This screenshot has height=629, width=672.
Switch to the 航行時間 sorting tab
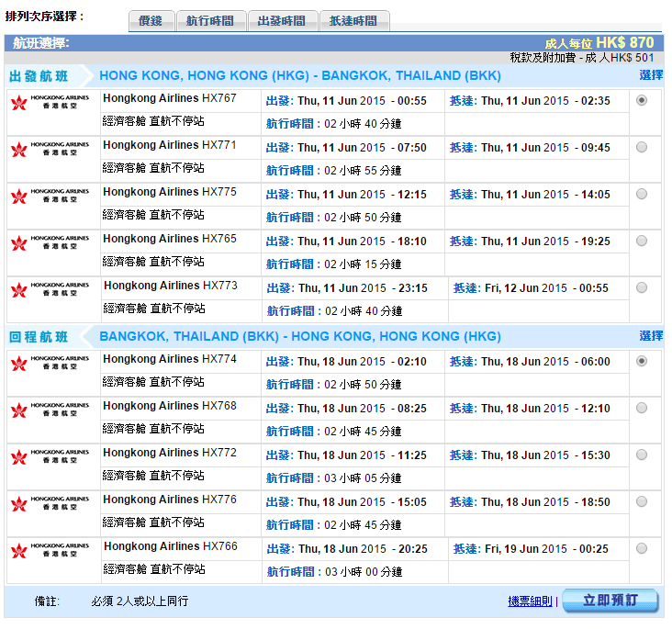coord(209,21)
